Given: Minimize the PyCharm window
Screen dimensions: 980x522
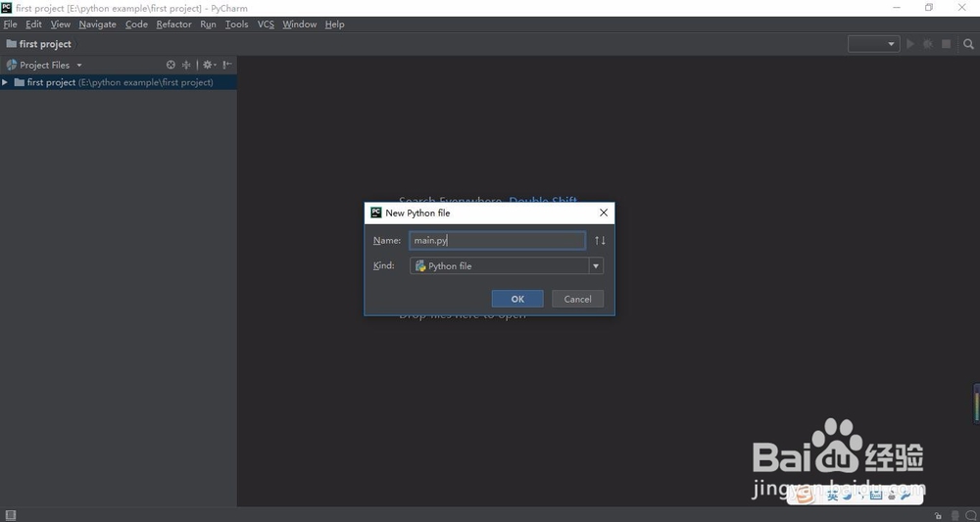Looking at the screenshot, I should (x=897, y=8).
